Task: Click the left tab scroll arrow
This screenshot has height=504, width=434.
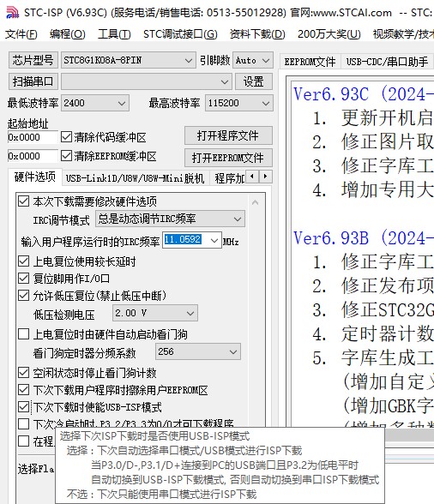Action: pyautogui.click(x=252, y=177)
